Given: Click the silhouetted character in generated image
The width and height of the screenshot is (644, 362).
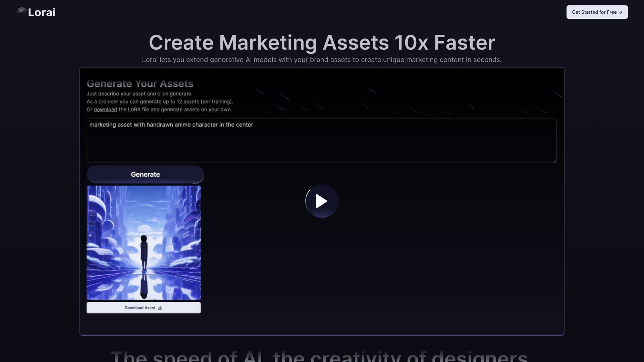Looking at the screenshot, I should point(144,251).
